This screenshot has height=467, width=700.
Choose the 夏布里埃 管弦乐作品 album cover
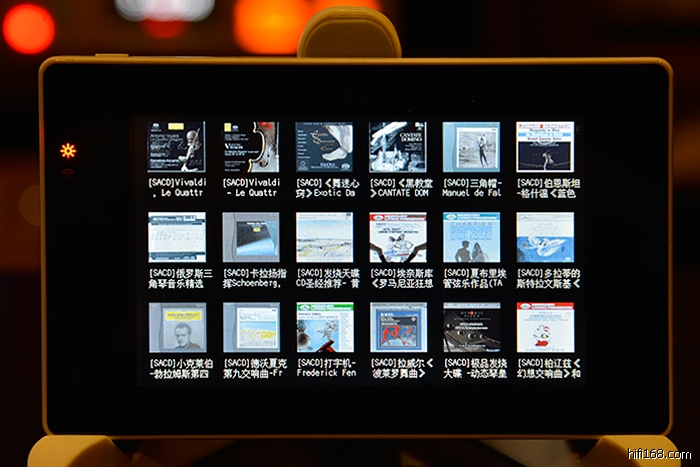(x=471, y=237)
